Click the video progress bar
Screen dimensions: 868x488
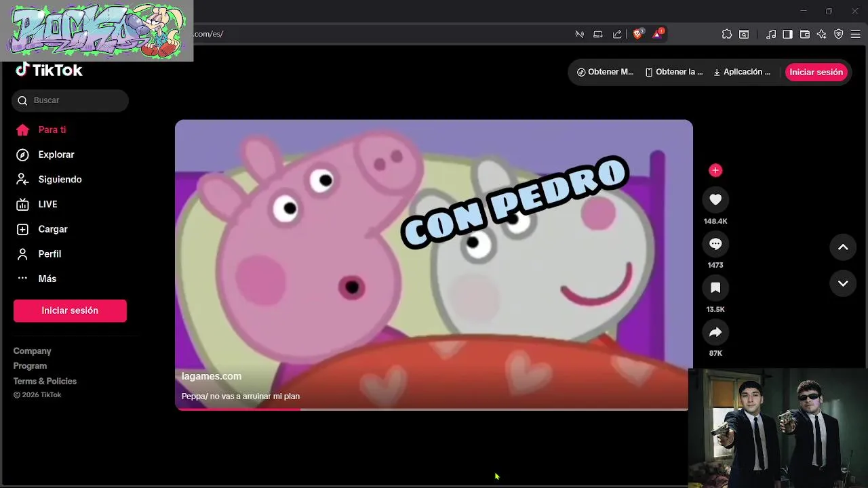click(431, 409)
